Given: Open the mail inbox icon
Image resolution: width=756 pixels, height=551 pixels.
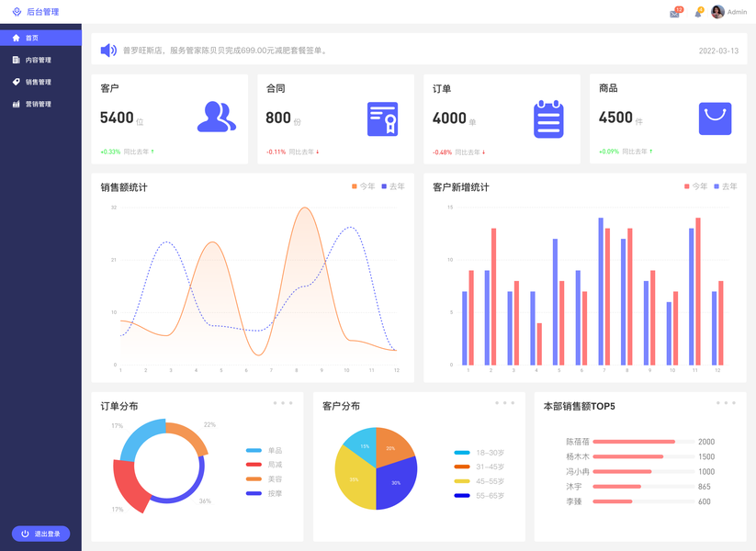Looking at the screenshot, I should [674, 14].
